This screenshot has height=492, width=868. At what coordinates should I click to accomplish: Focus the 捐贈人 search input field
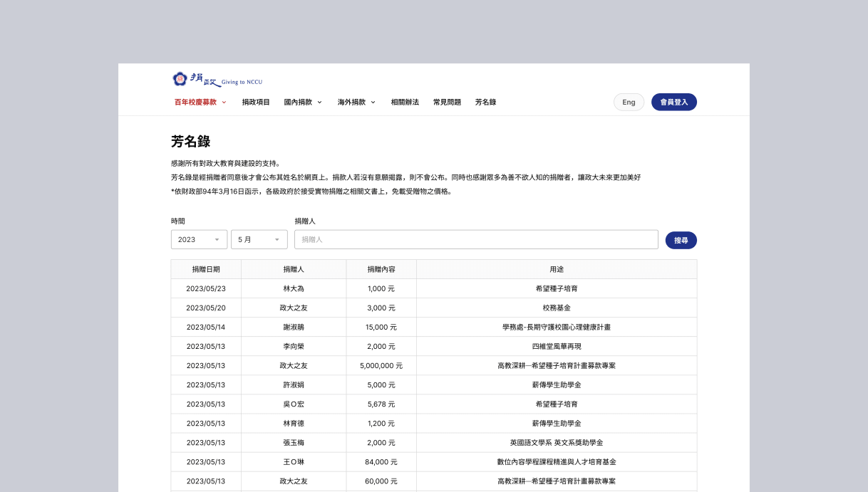click(476, 239)
